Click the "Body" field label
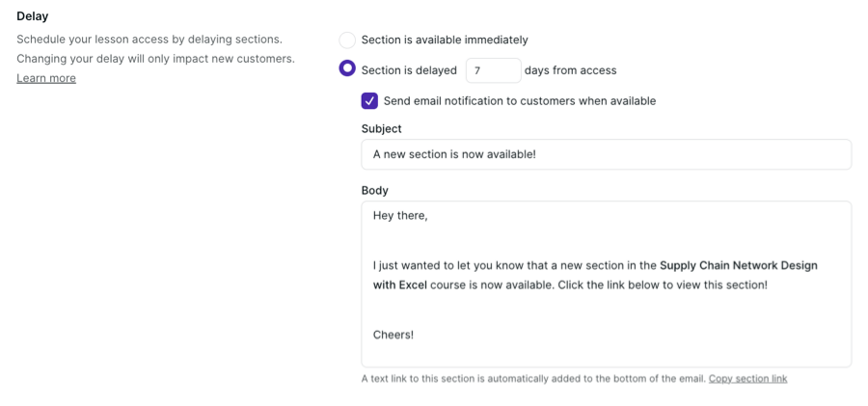The image size is (868, 406). point(374,191)
